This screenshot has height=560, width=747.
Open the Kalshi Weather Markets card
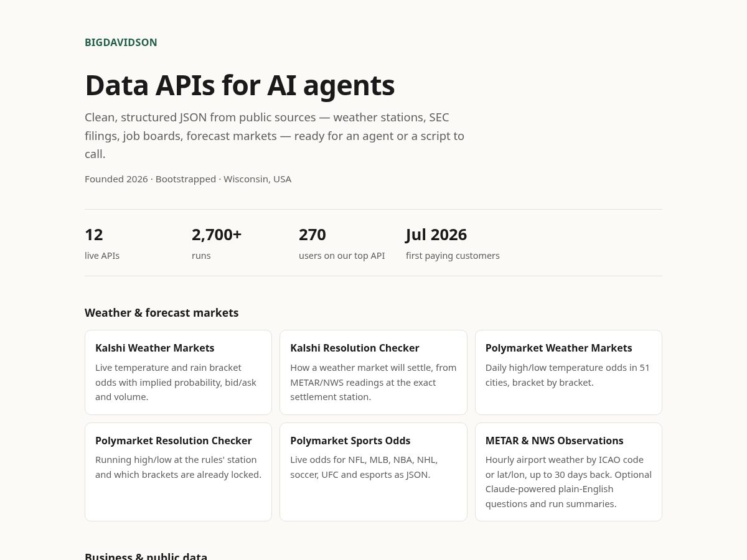[x=178, y=372]
